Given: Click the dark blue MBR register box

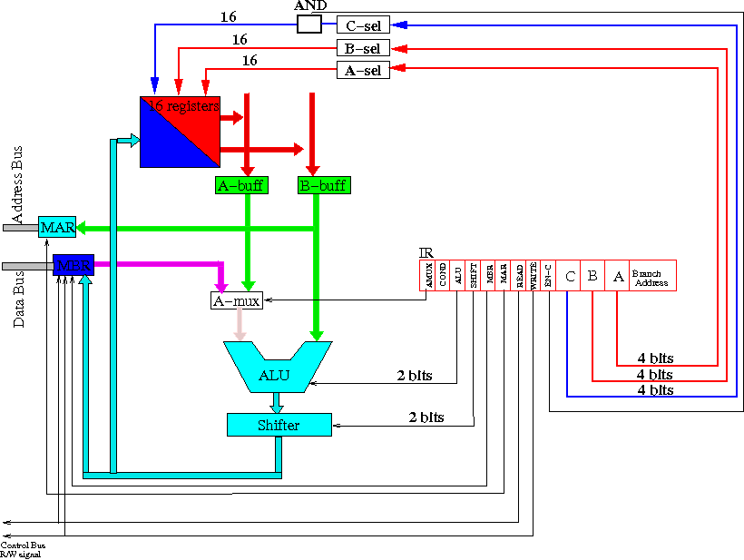Looking at the screenshot, I should (73, 264).
